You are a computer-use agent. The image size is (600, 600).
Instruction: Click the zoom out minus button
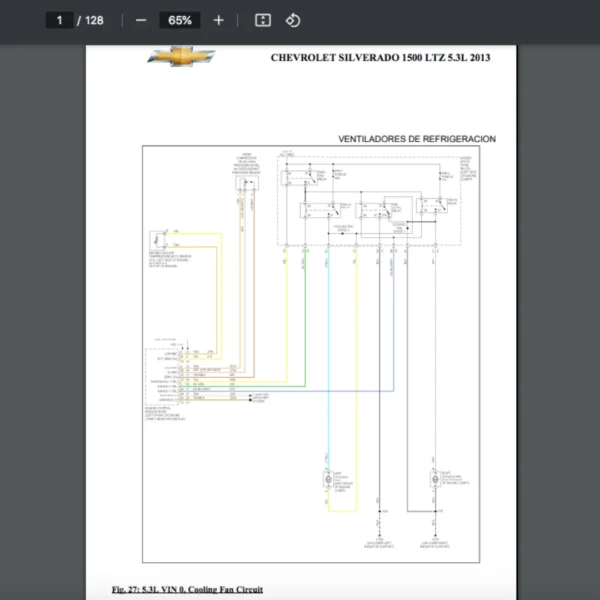[141, 20]
